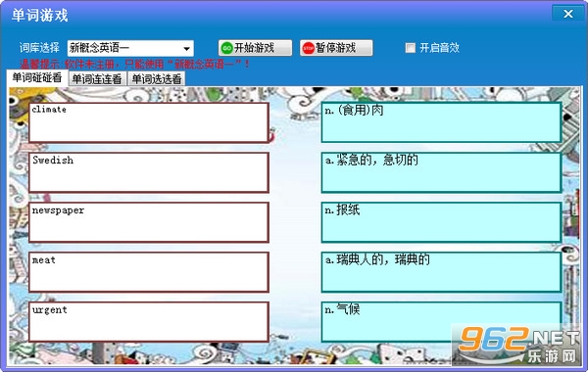Select the word card climate

click(x=149, y=122)
